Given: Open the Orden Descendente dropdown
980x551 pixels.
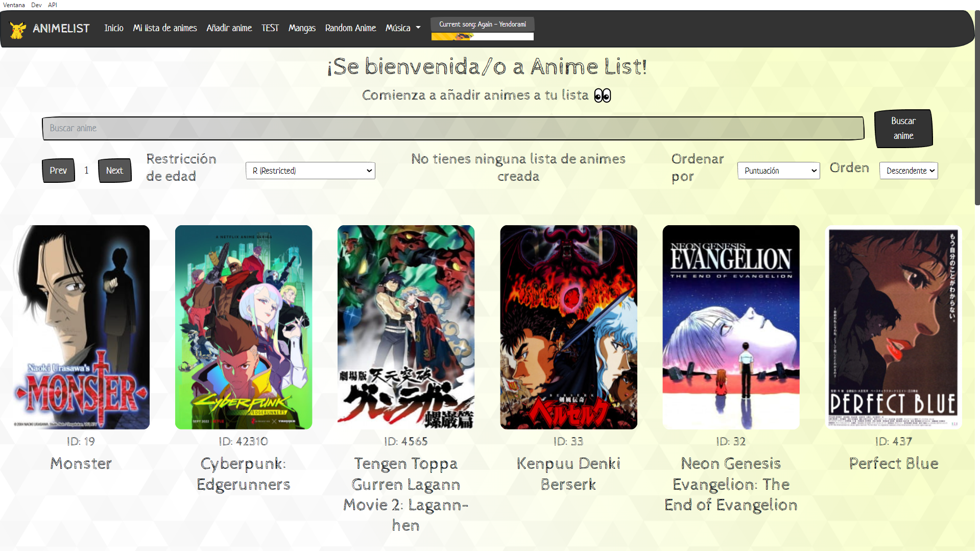Looking at the screenshot, I should pos(909,171).
